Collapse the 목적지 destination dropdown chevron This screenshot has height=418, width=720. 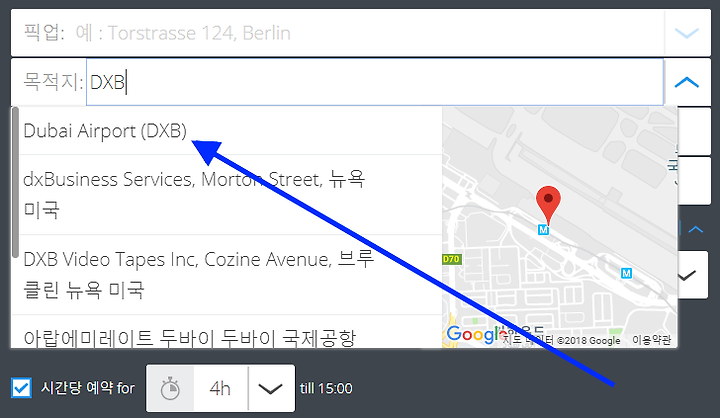[x=687, y=82]
